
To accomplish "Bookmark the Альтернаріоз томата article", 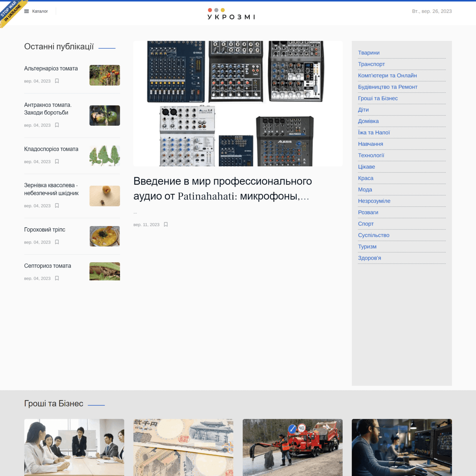I will pos(57,81).
